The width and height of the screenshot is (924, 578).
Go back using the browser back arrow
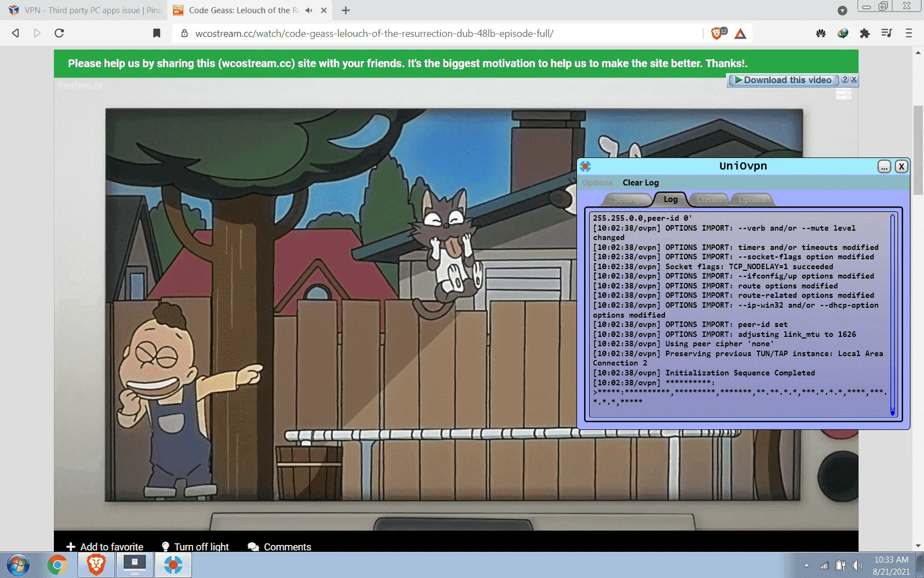[x=15, y=33]
